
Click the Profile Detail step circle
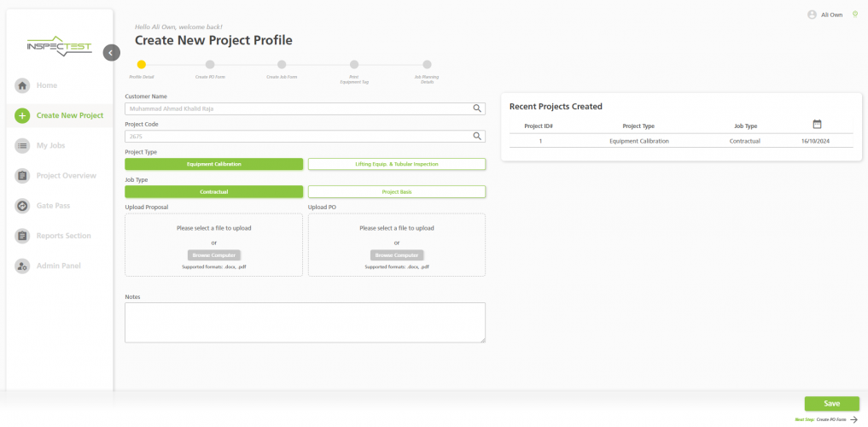coord(142,65)
